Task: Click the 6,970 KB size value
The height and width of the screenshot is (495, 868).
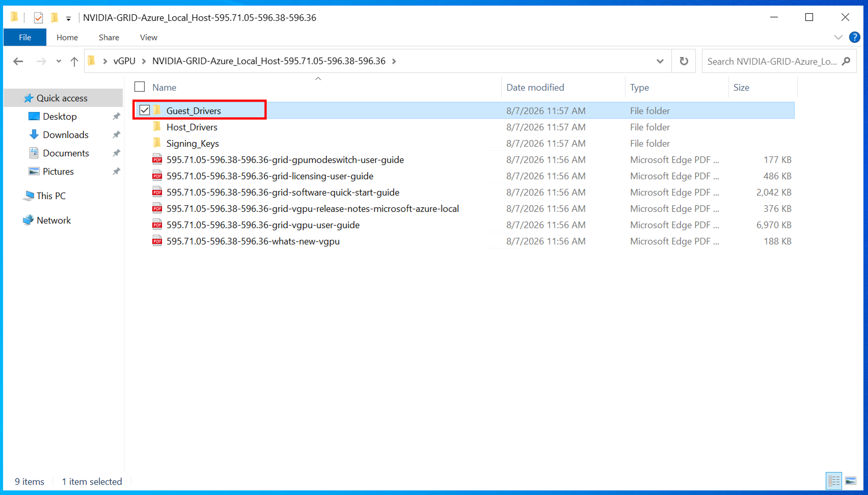Action: (774, 225)
